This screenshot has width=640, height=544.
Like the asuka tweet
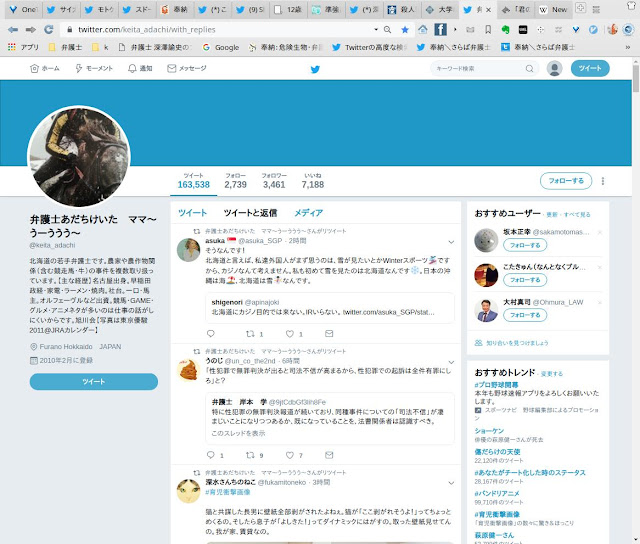[289, 334]
